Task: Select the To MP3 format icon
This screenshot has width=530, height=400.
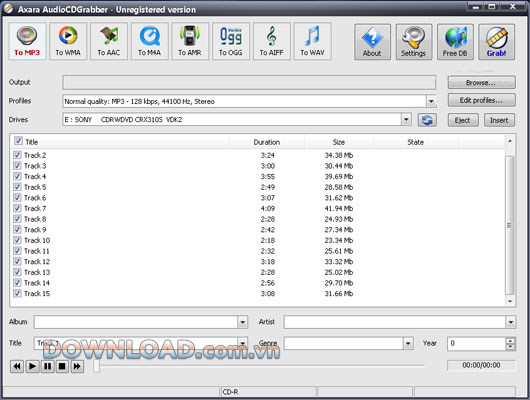Action: click(x=27, y=41)
